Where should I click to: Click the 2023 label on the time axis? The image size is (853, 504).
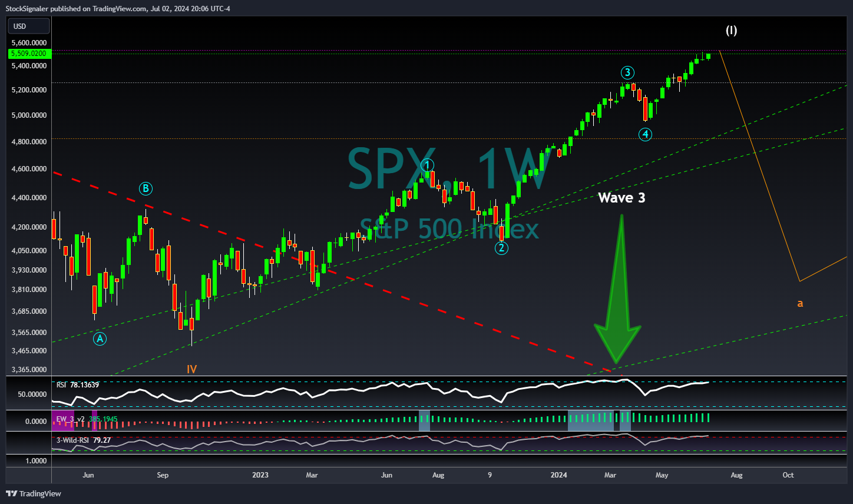260,475
